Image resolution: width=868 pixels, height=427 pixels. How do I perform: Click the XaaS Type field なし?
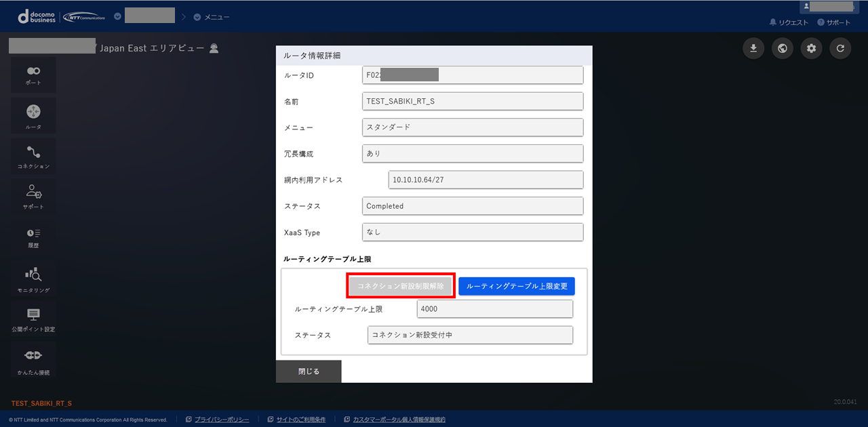(x=473, y=232)
